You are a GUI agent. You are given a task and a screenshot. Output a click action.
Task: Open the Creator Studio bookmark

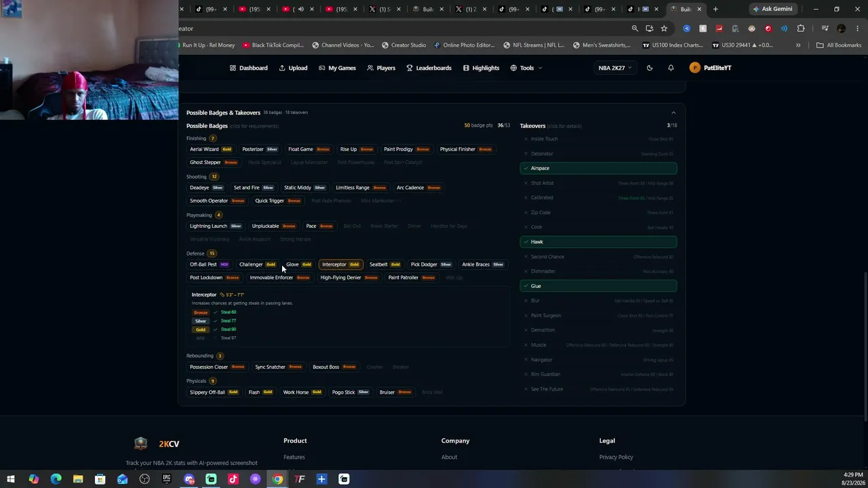tap(403, 45)
